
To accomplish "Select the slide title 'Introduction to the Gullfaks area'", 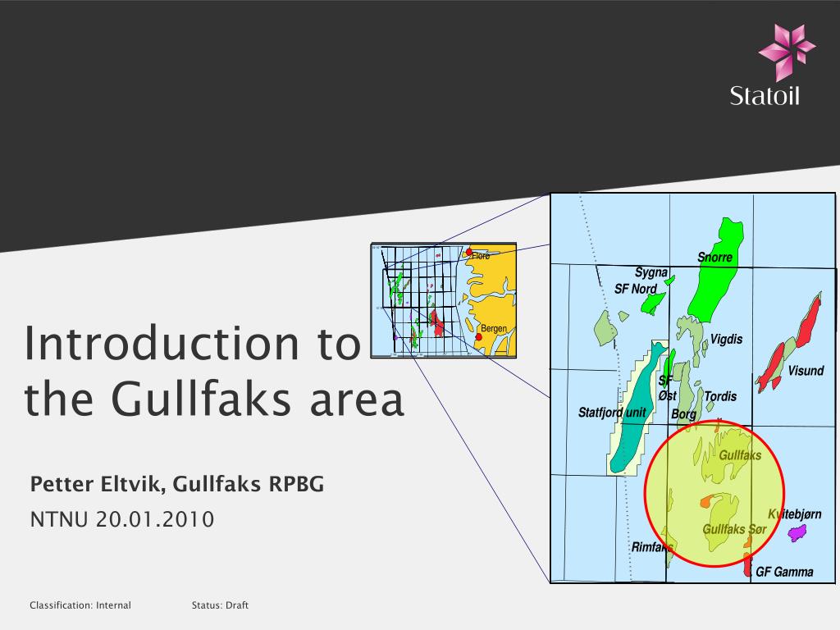I will [214, 371].
